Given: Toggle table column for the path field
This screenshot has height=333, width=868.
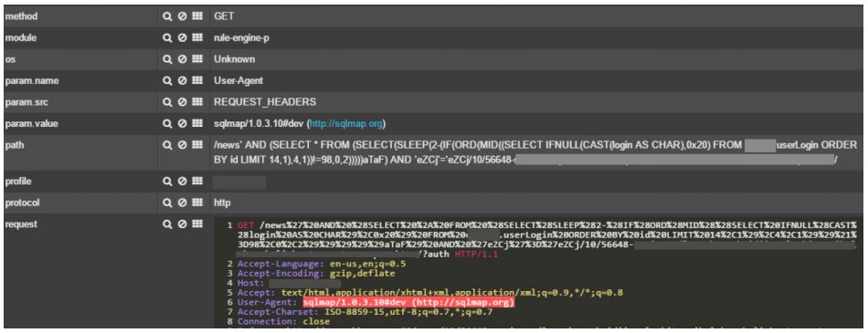Looking at the screenshot, I should point(197,145).
